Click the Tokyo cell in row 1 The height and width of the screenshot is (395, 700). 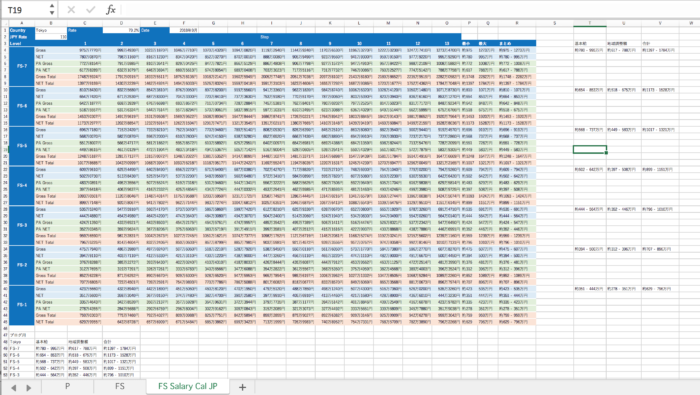pos(51,30)
